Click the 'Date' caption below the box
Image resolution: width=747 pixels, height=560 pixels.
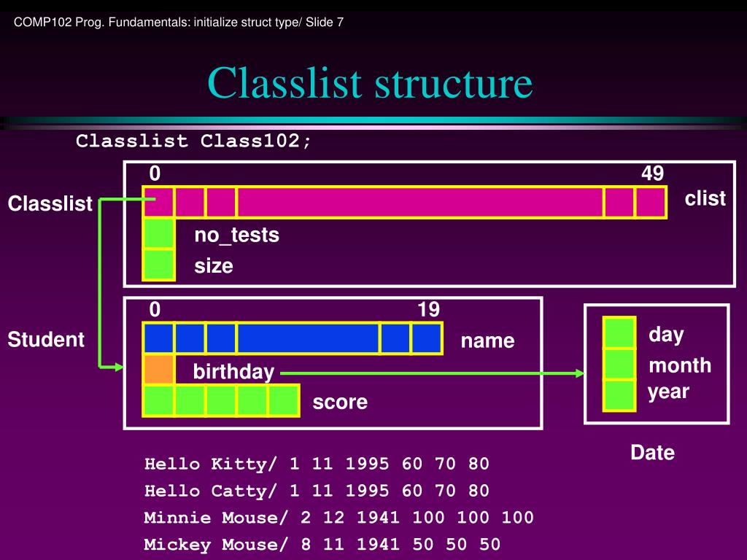coord(652,453)
